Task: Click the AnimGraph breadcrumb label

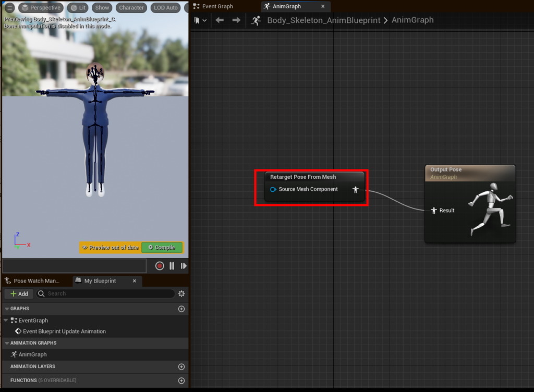Action: click(x=412, y=20)
